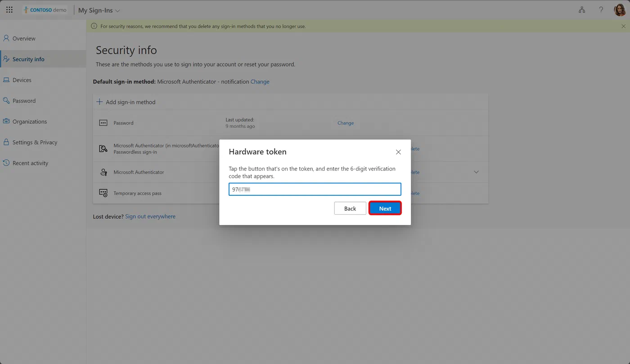Open the My Sign-Ins dropdown

(99, 10)
